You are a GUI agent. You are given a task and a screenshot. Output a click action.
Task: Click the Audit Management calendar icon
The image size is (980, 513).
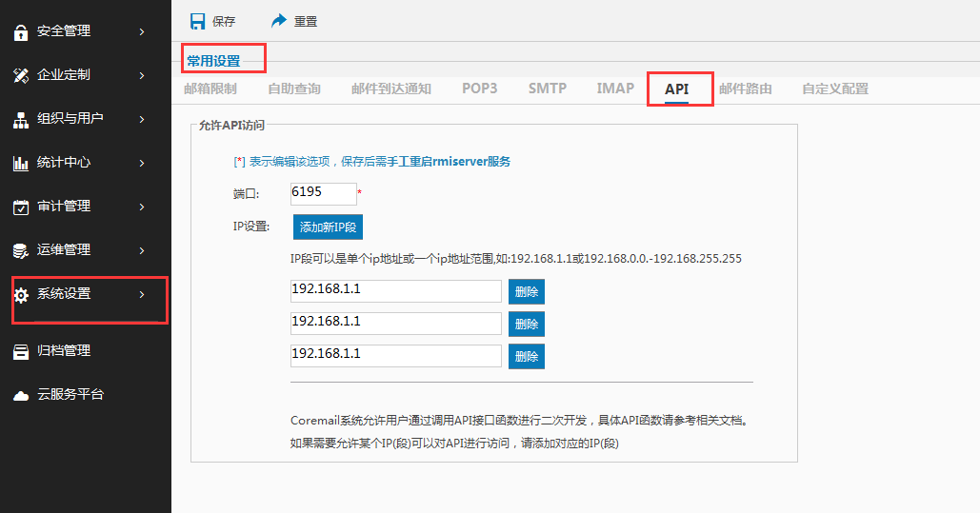point(21,207)
